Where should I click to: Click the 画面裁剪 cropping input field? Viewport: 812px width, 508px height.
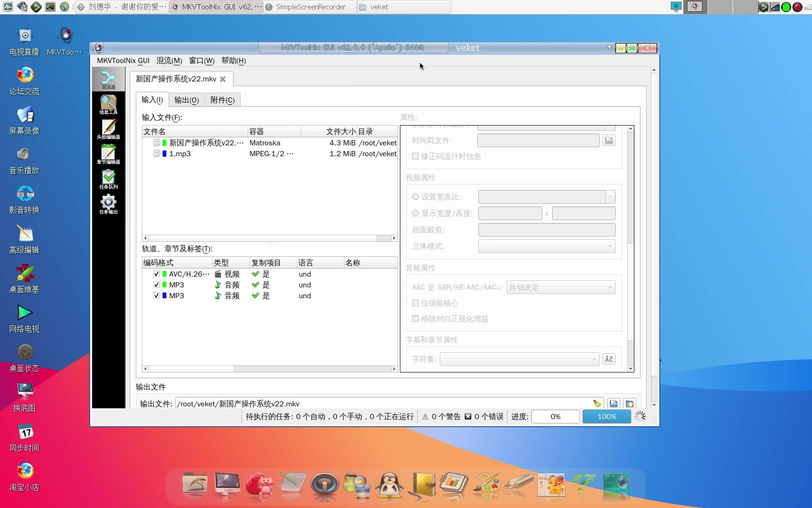547,230
